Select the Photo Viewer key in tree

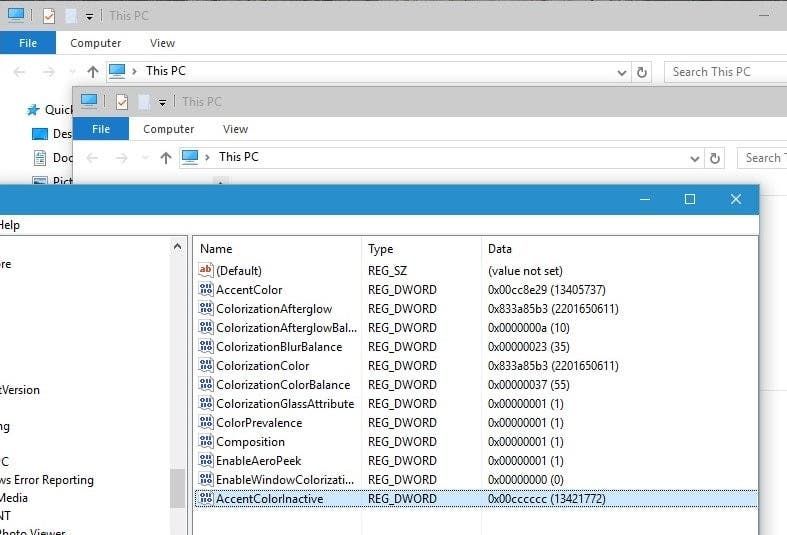tap(32, 531)
